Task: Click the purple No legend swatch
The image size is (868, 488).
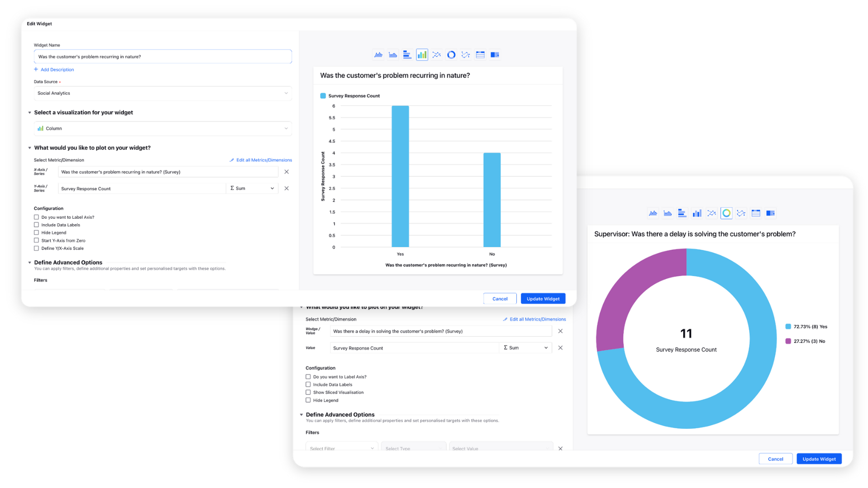Action: click(788, 341)
